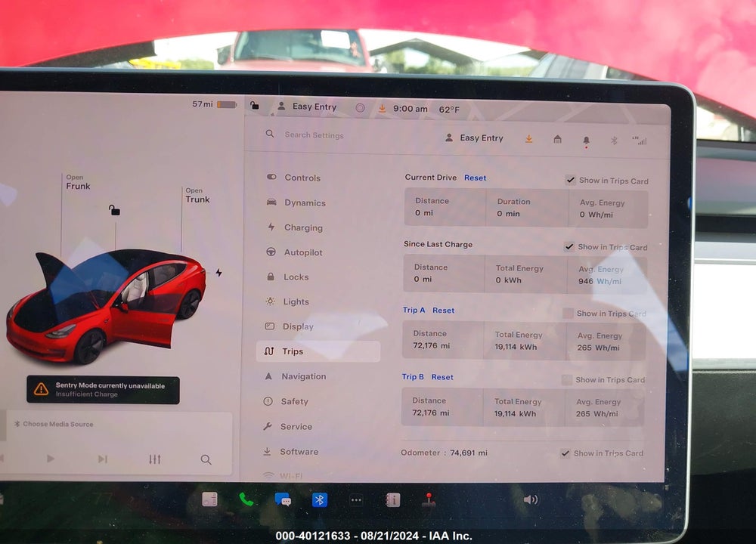The image size is (756, 544).
Task: Uncheck Since Last Charge Show in Trips Card
Action: (569, 247)
